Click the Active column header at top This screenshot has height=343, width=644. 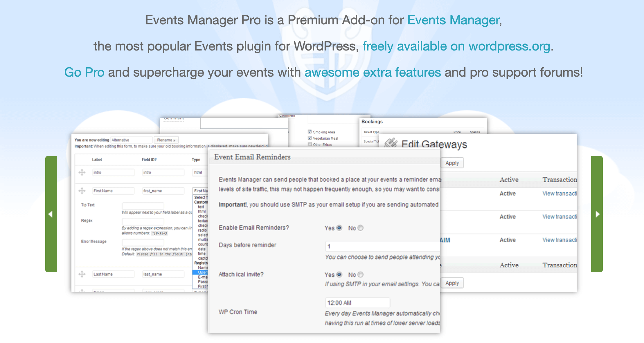coord(509,180)
